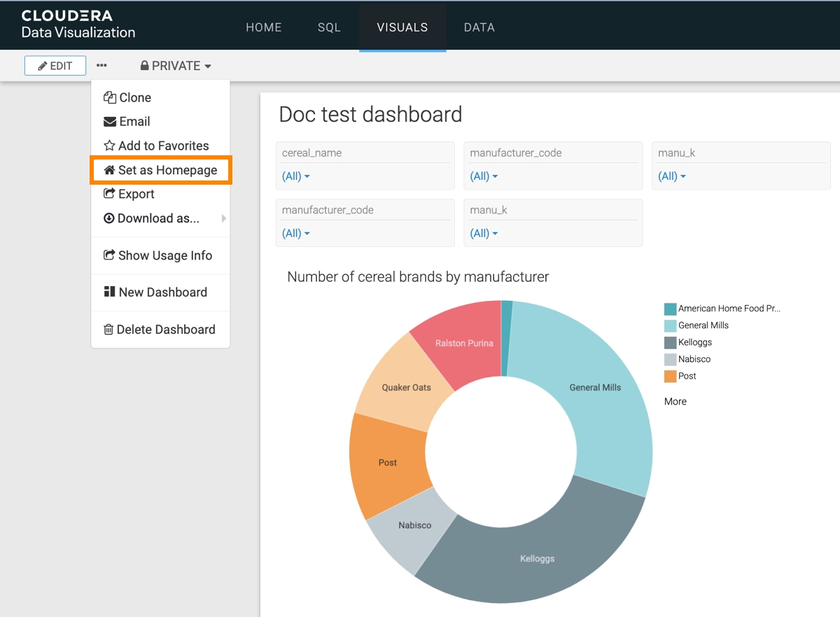The width and height of the screenshot is (840, 617).
Task: Click the trash icon for Delete Dashboard
Action: pyautogui.click(x=108, y=329)
